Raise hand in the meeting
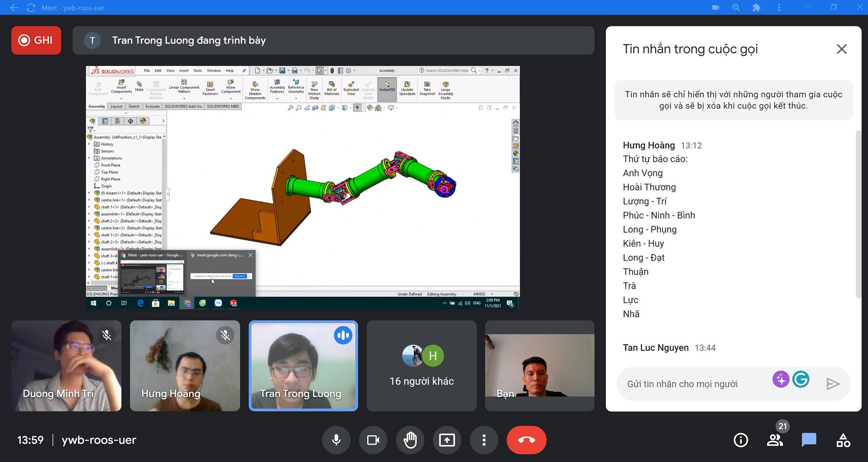Image resolution: width=868 pixels, height=462 pixels. [410, 440]
